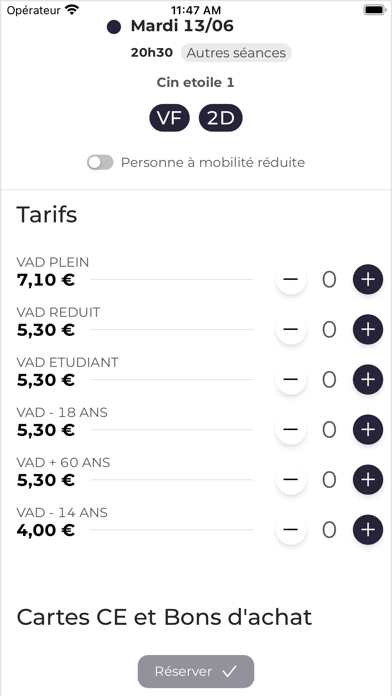
Task: Decrease VAD + 60 ANS ticket count
Action: [x=291, y=480]
